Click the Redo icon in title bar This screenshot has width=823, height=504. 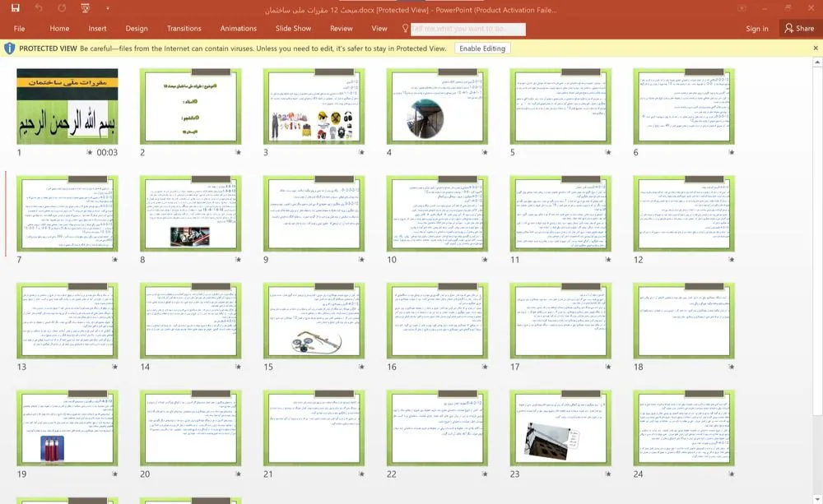[63, 9]
